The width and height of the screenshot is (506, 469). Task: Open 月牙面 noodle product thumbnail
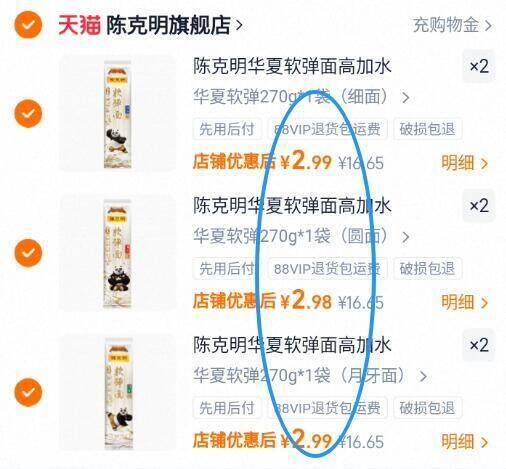118,393
